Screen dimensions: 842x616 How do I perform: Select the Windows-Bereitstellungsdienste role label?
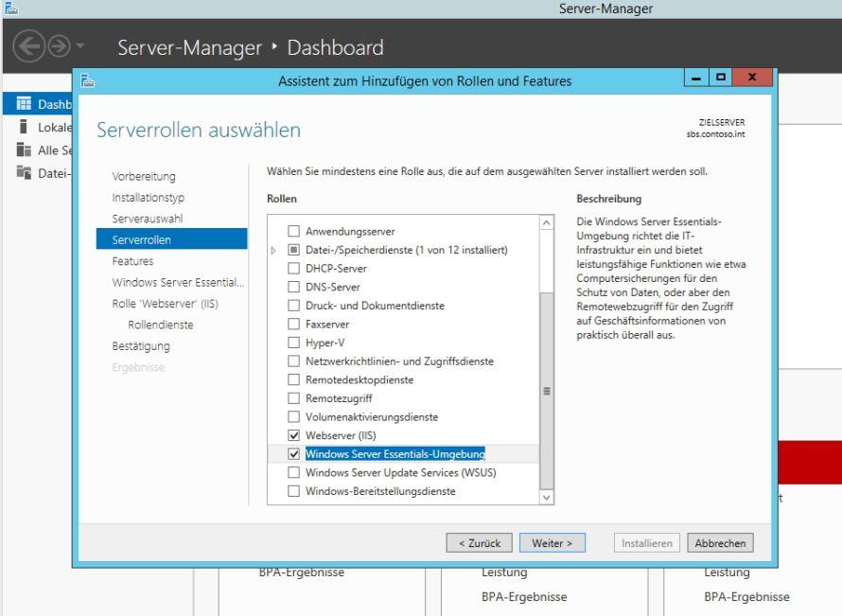380,491
